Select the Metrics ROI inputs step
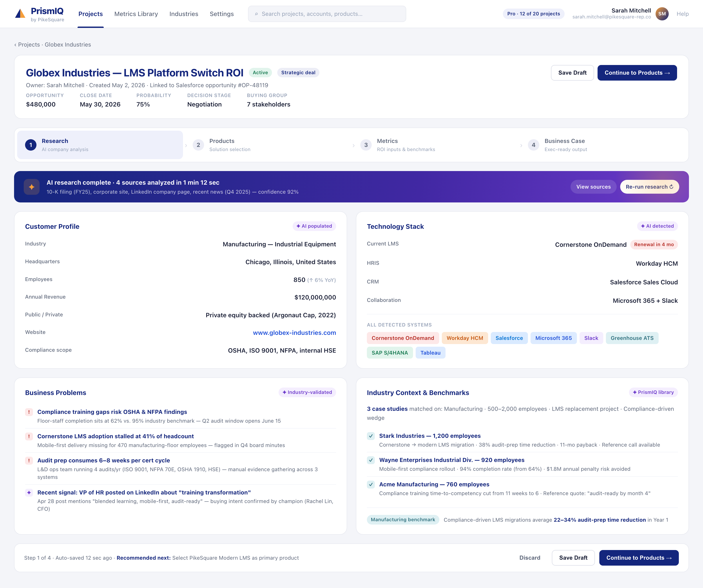703x588 pixels. click(435, 145)
